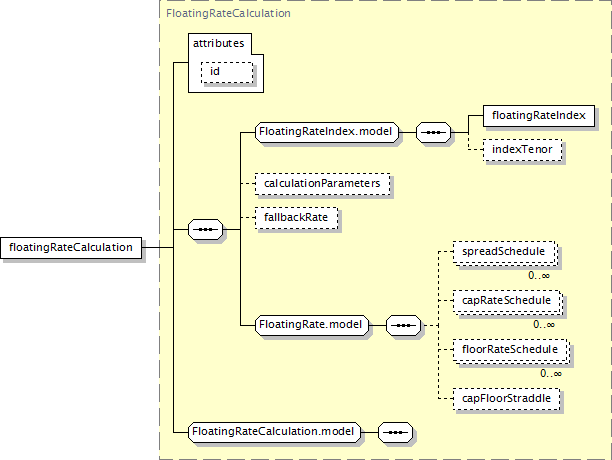This screenshot has height=460, width=612.
Task: Select the FloatingRateIndex.model group
Action: (327, 131)
